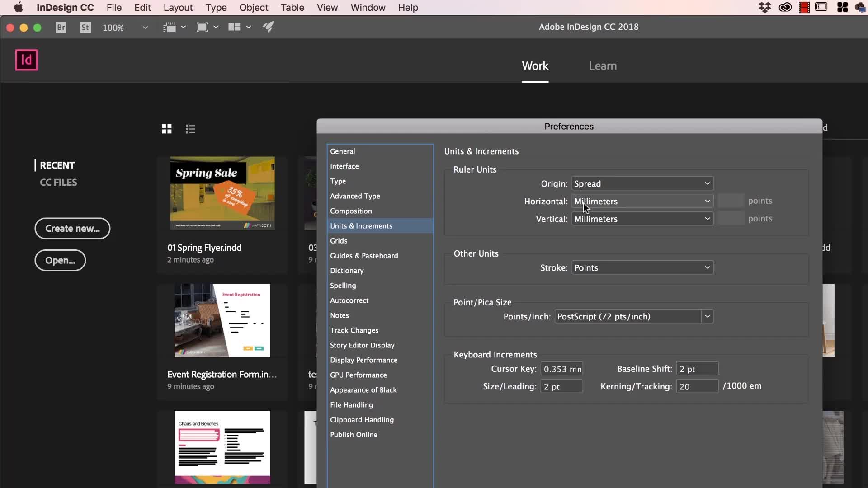Click the InDesign Id logo
Viewport: 868px width, 488px height.
coord(27,60)
